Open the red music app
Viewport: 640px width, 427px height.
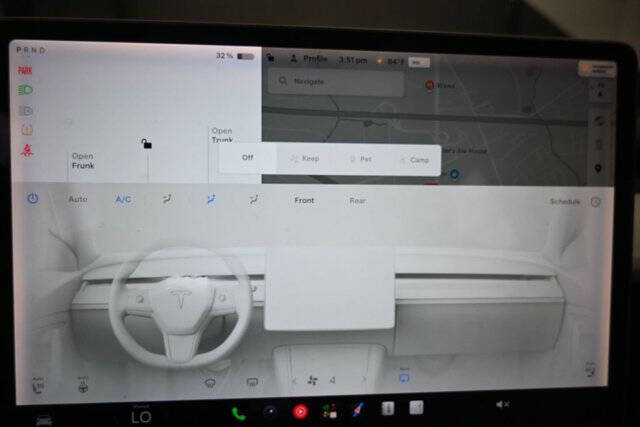(300, 411)
